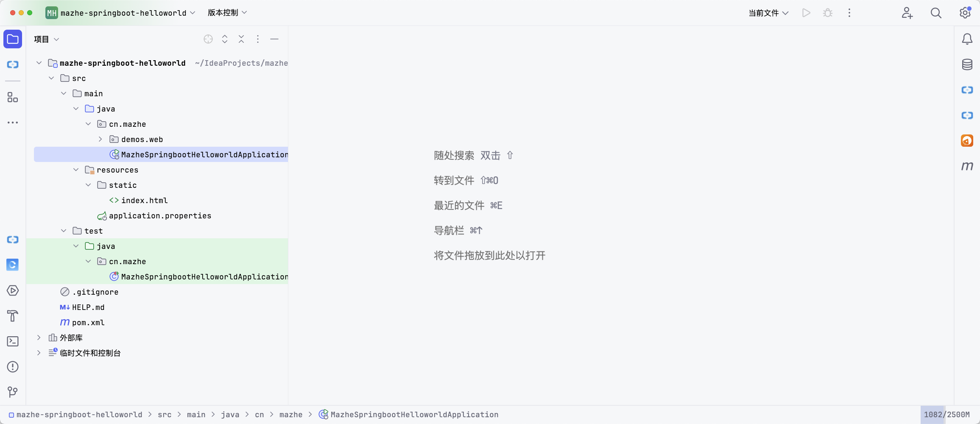980x424 pixels.
Task: Collapse the resources folder chevron
Action: 76,170
